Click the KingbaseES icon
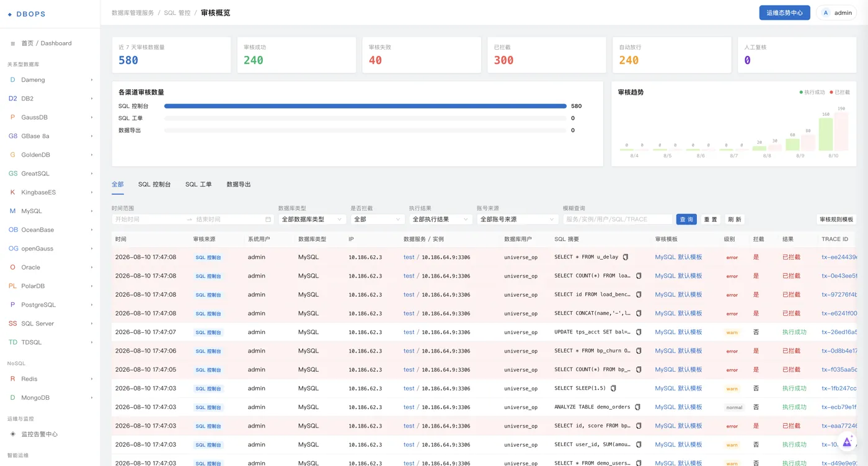This screenshot has height=466, width=868. [12, 192]
